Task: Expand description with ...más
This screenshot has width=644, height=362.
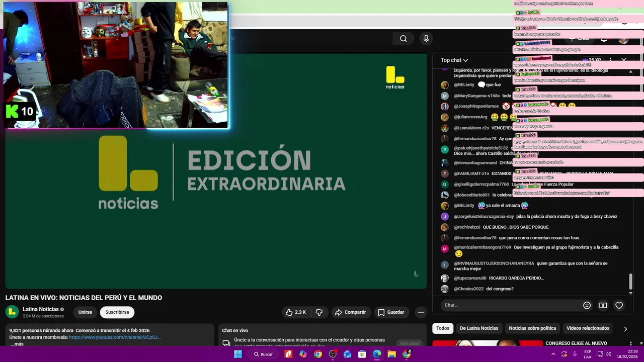Action: (17, 344)
